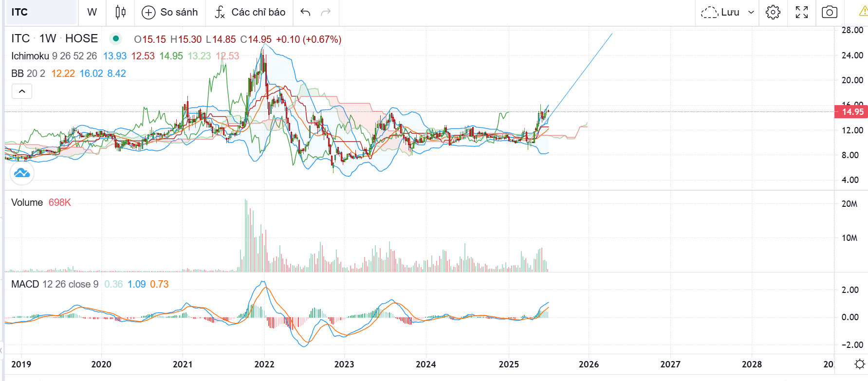Open time axis settings gear icon
This screenshot has width=868, height=381.
tap(860, 364)
